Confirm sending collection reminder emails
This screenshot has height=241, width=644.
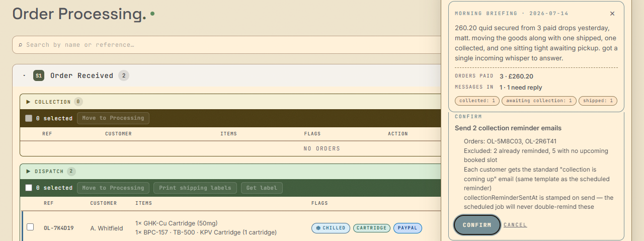click(477, 225)
